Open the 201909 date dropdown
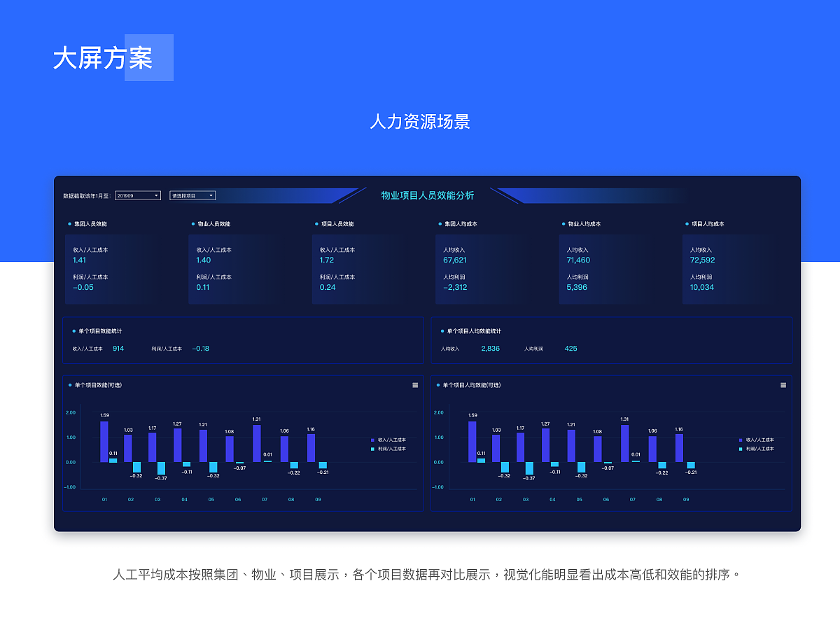840x630 pixels. click(x=138, y=196)
